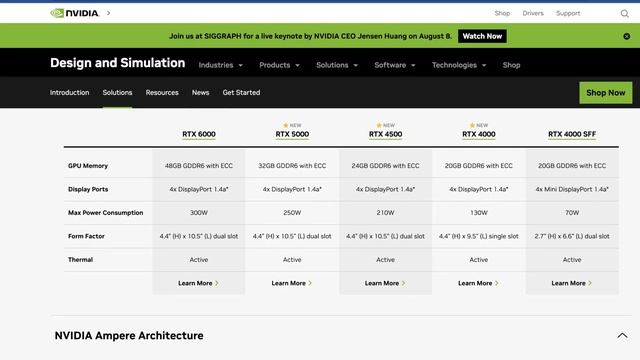Click the 300W power cell
This screenshot has width=640, height=360.
coord(199,213)
